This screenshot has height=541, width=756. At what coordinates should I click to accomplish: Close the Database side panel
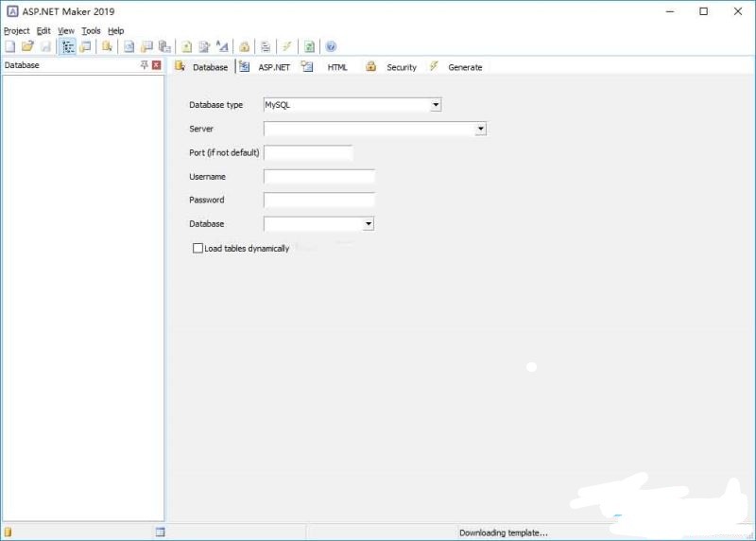click(157, 64)
